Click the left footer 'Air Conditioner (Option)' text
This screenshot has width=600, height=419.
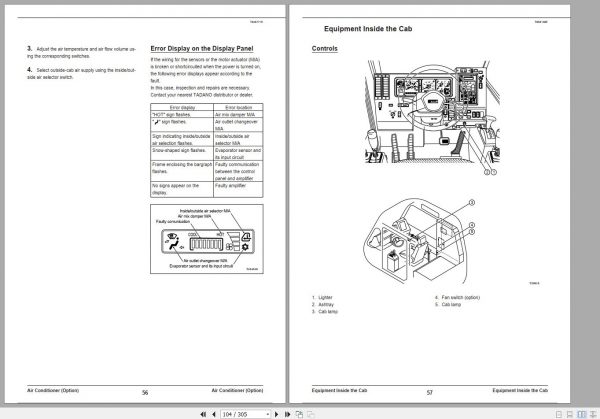(53, 390)
